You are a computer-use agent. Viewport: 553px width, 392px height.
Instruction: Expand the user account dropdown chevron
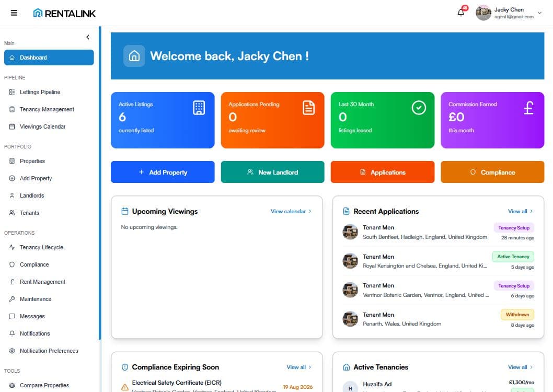[539, 13]
